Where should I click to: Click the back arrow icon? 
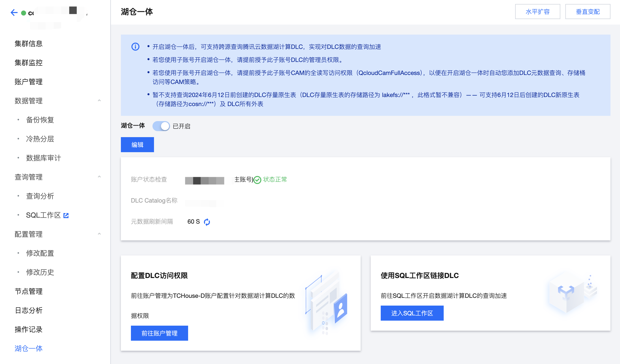[x=14, y=13]
